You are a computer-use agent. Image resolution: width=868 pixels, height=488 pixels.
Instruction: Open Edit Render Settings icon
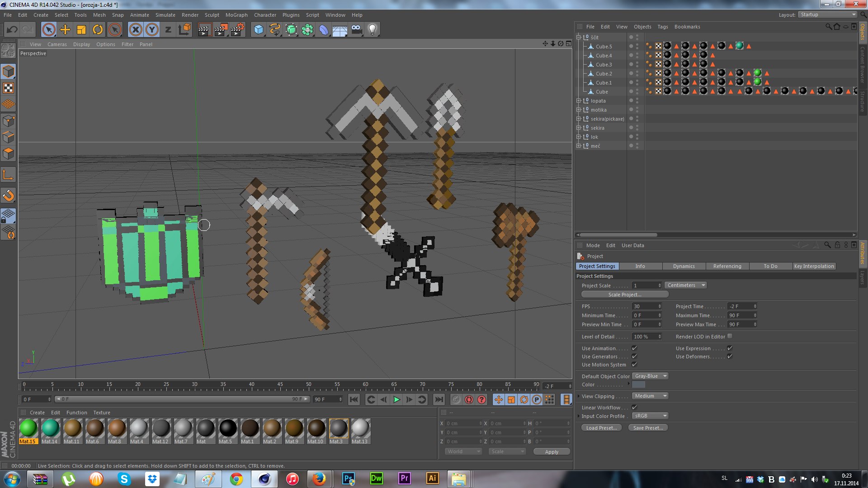coord(237,30)
